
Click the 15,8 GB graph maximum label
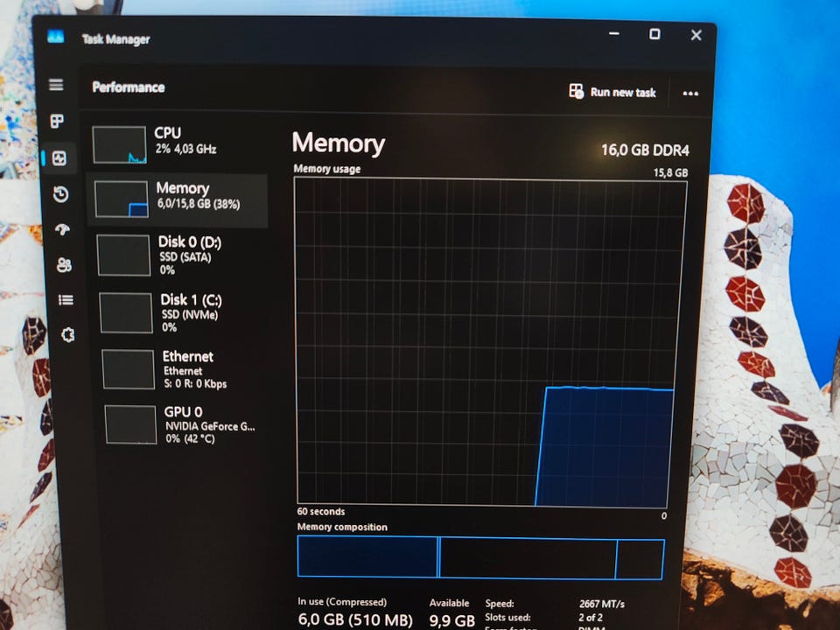point(671,172)
